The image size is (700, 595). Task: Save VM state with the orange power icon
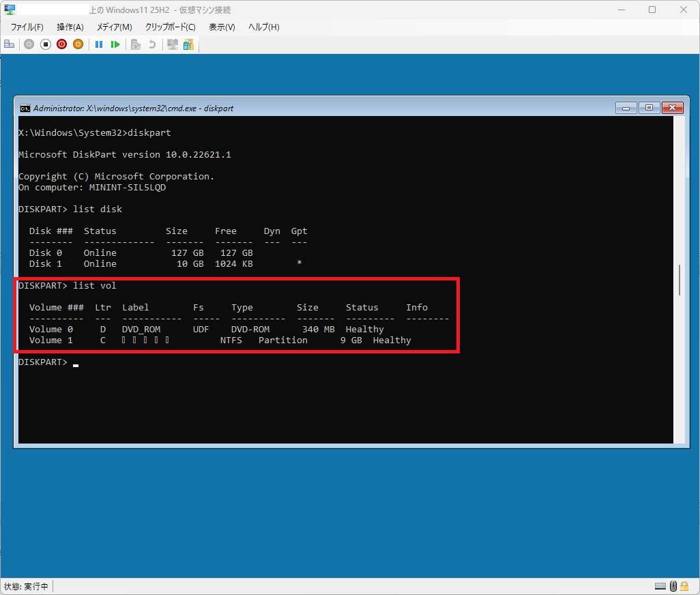click(x=78, y=44)
